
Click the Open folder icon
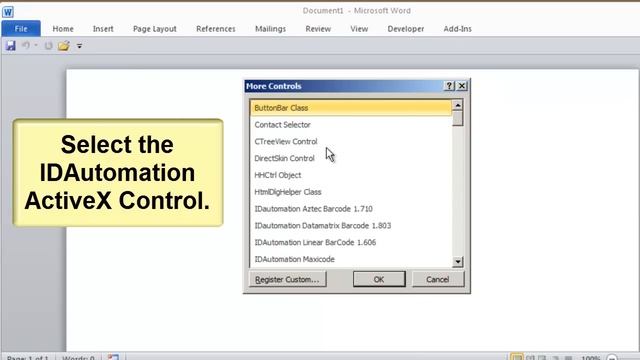(x=64, y=46)
